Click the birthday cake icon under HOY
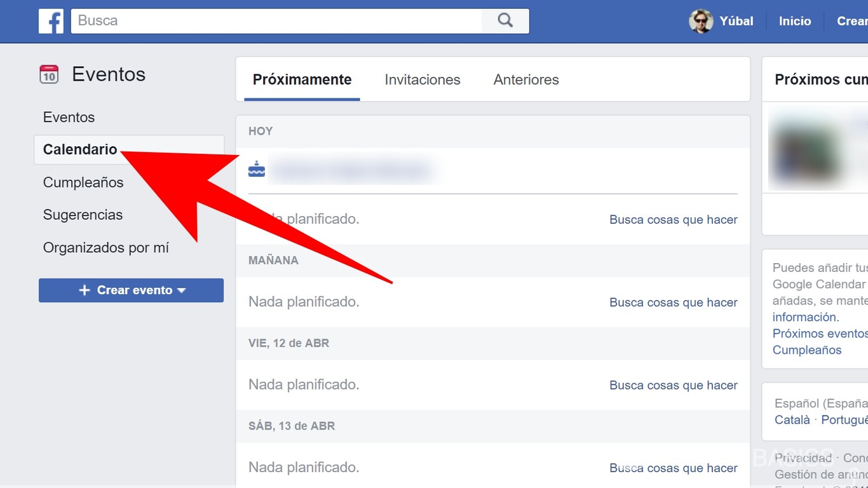This screenshot has height=488, width=868. (x=256, y=170)
